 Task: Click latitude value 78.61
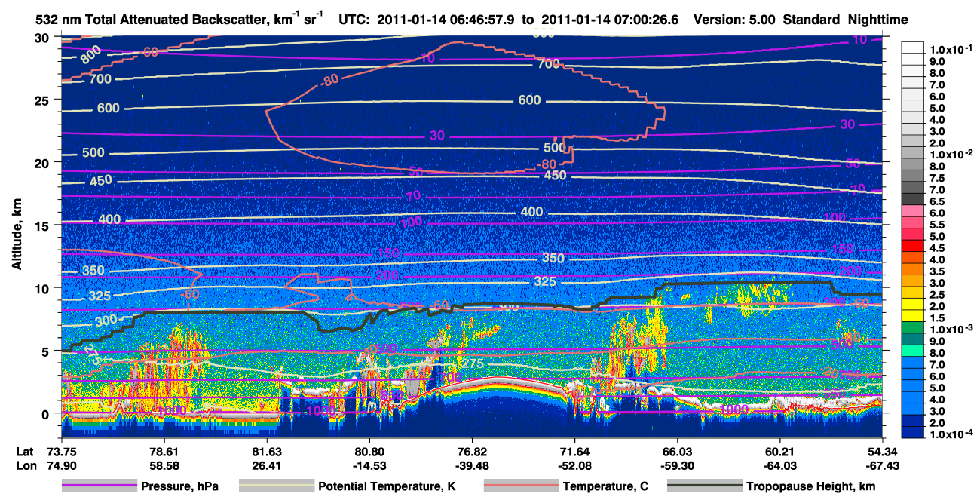click(x=164, y=451)
